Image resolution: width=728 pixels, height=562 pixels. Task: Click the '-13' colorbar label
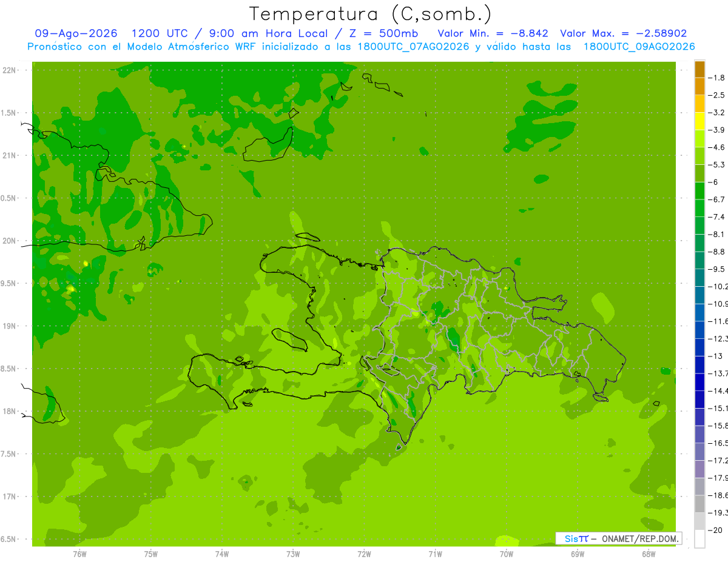[x=715, y=356]
